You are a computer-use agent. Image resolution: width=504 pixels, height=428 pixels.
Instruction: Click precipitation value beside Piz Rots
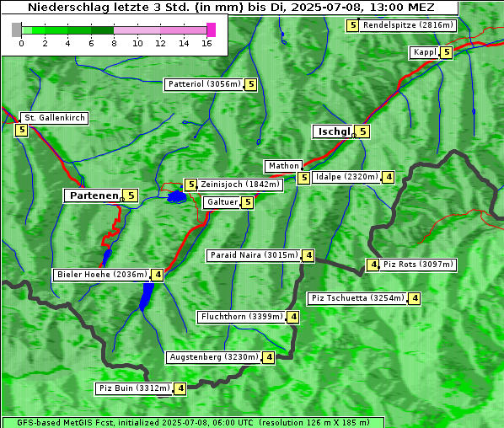click(373, 265)
